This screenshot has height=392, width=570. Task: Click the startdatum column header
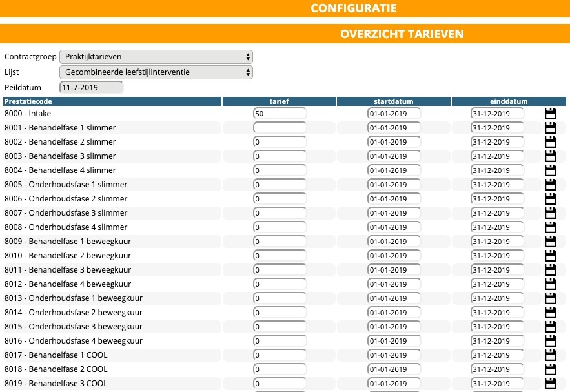coord(394,101)
